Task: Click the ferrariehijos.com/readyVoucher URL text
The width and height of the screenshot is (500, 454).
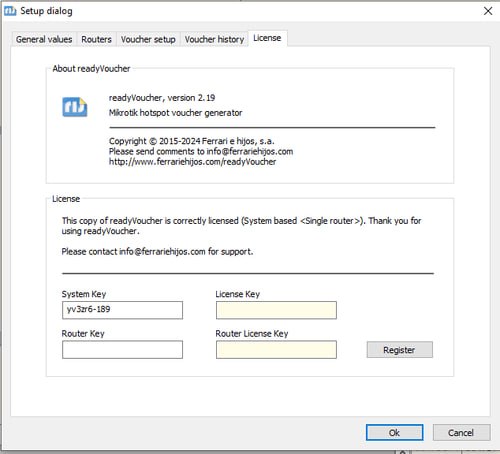Action: pyautogui.click(x=192, y=162)
